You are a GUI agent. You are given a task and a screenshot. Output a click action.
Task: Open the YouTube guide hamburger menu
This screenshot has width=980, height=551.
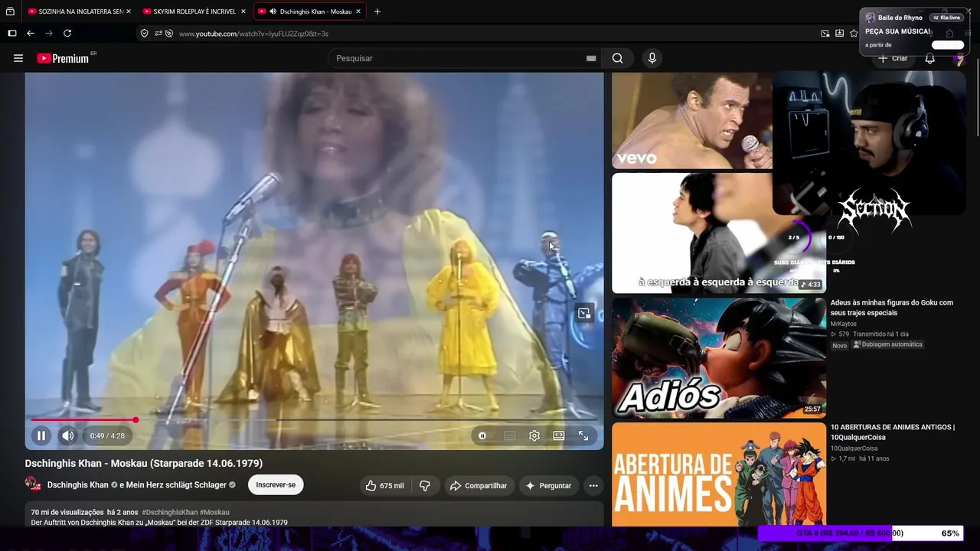point(18,58)
